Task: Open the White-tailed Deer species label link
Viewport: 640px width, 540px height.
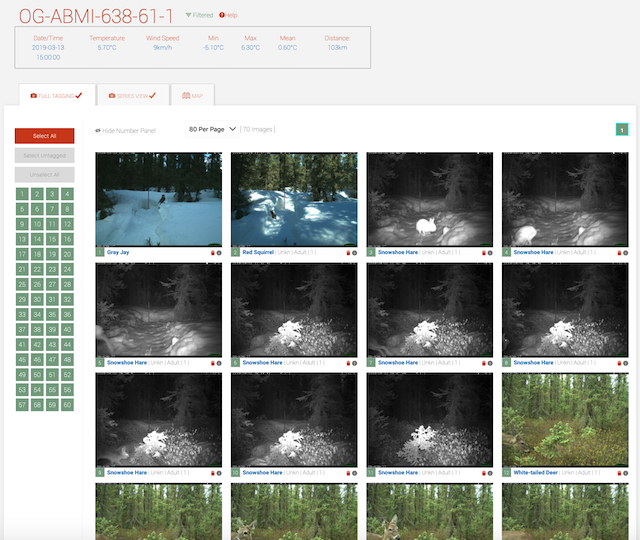Action: click(536, 473)
